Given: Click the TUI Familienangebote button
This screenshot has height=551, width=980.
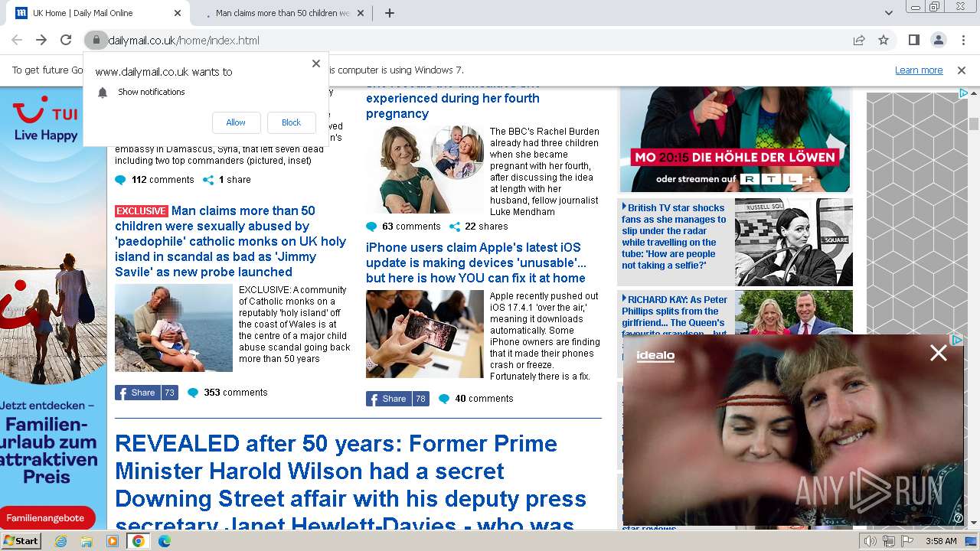Looking at the screenshot, I should click(46, 518).
